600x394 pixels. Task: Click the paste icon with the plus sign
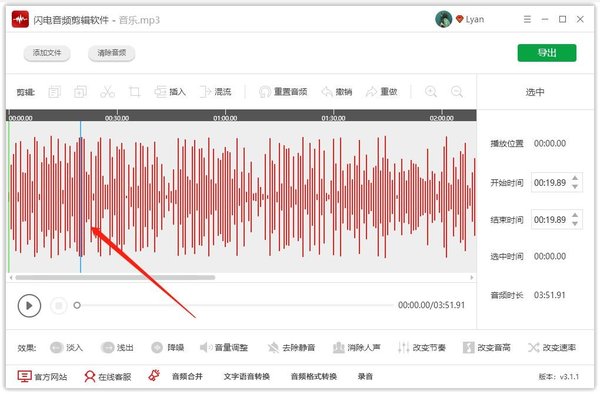click(x=80, y=92)
